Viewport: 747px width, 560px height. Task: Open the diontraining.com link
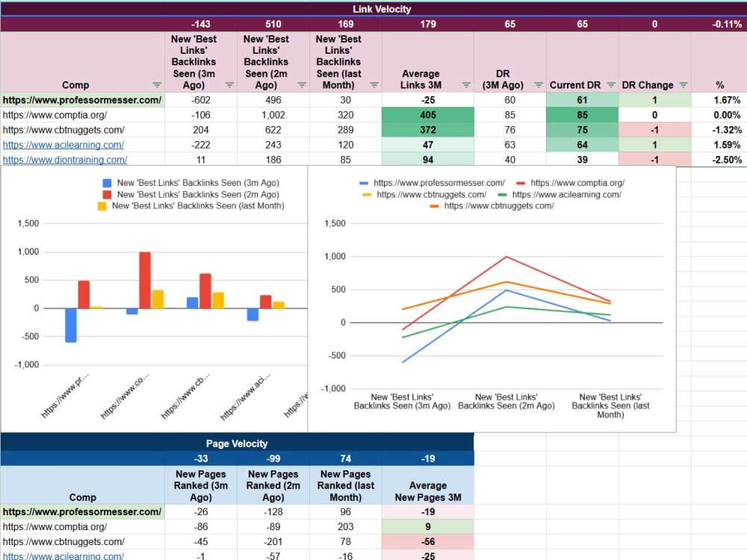point(65,160)
